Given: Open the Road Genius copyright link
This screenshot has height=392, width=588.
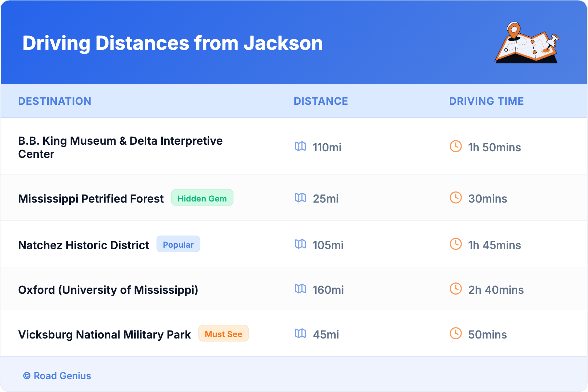Looking at the screenshot, I should 57,376.
